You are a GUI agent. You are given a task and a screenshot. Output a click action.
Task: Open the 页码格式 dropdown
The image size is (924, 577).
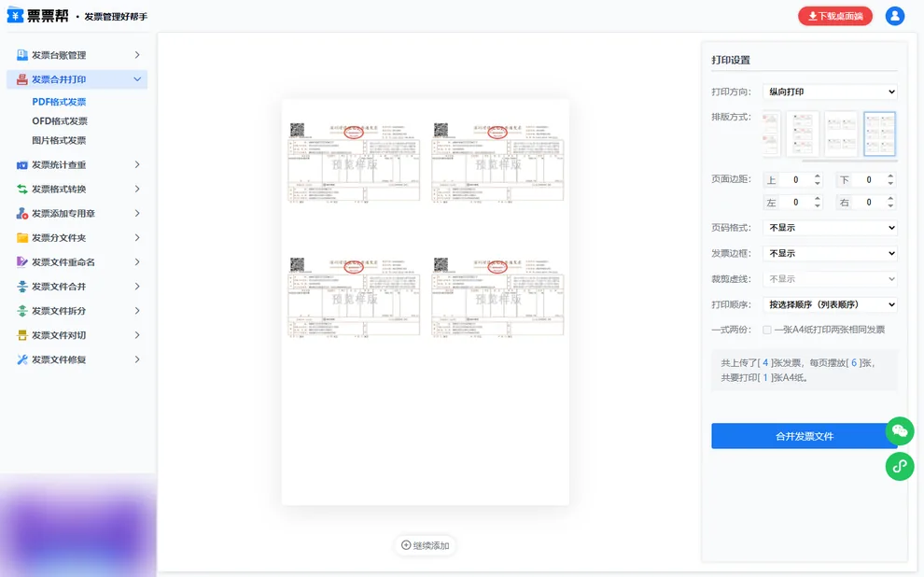pyautogui.click(x=830, y=228)
